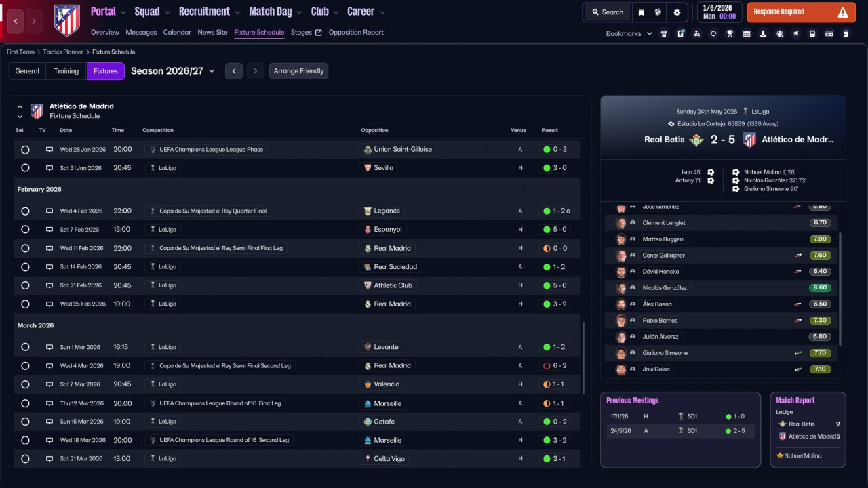
Task: Go forward with the right arrow navigation button
Action: click(34, 22)
